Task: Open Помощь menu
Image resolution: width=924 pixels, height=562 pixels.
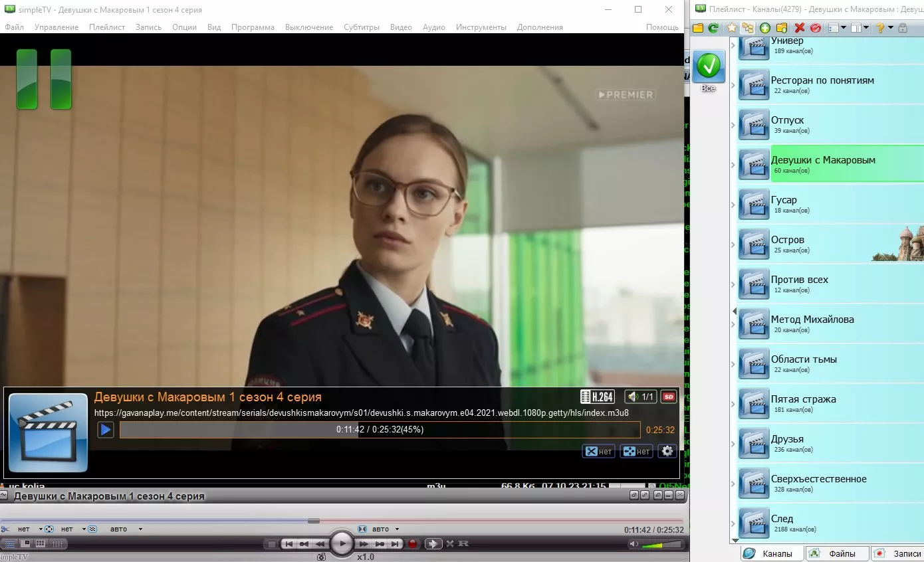Action: click(662, 27)
